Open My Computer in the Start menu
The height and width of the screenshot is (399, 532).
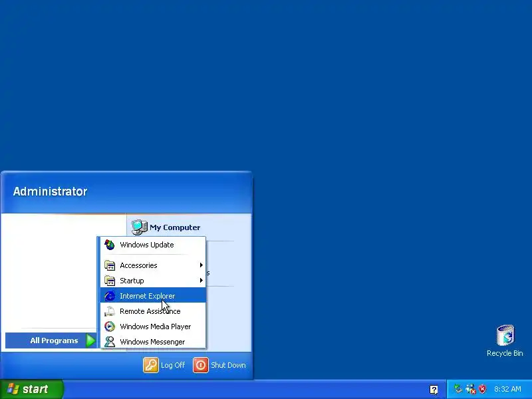coord(166,227)
